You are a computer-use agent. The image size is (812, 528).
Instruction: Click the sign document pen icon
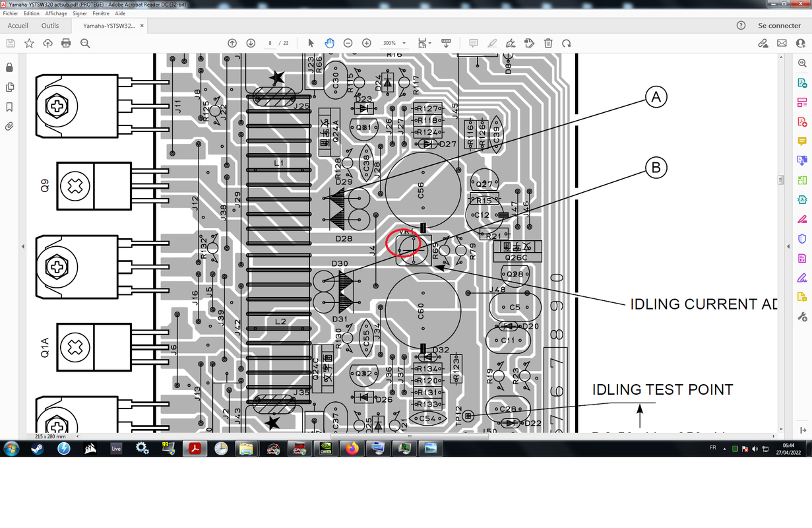pos(510,43)
